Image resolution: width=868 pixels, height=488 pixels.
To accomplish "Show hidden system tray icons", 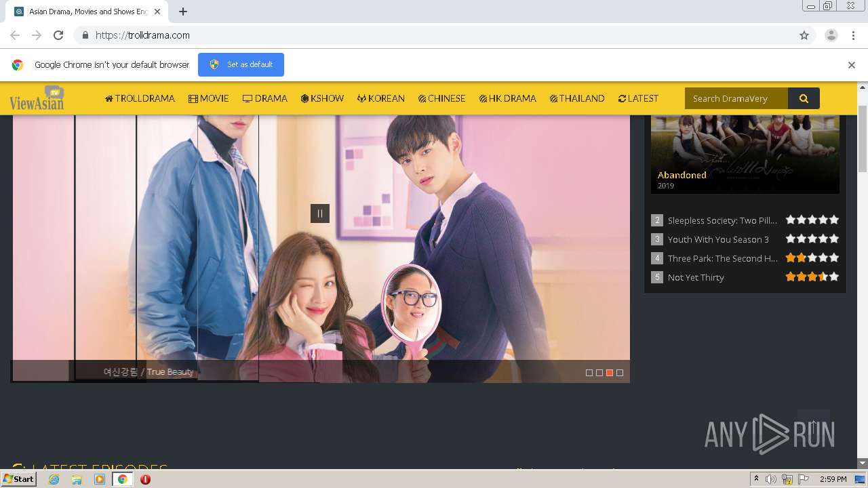I will click(756, 479).
